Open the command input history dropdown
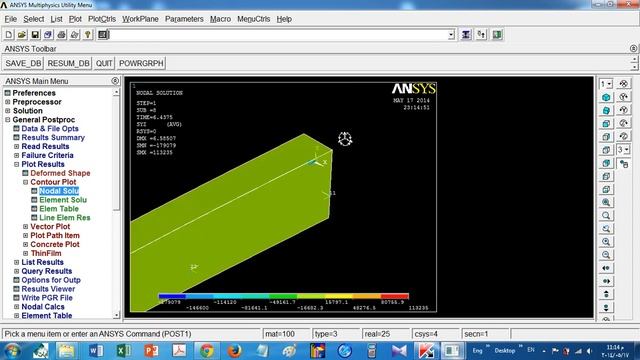Viewport: 640px width, 360px height. [x=451, y=35]
